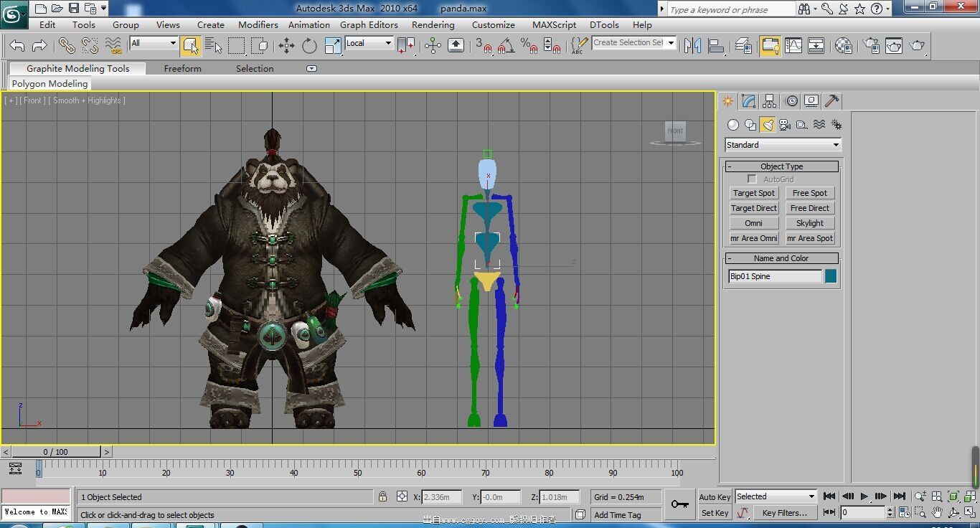Expand the Graphite ribbon options arrow
The image size is (980, 528).
311,69
